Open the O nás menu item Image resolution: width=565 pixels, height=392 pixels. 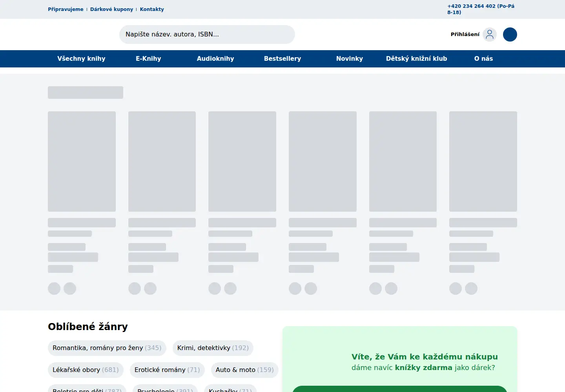point(483,59)
